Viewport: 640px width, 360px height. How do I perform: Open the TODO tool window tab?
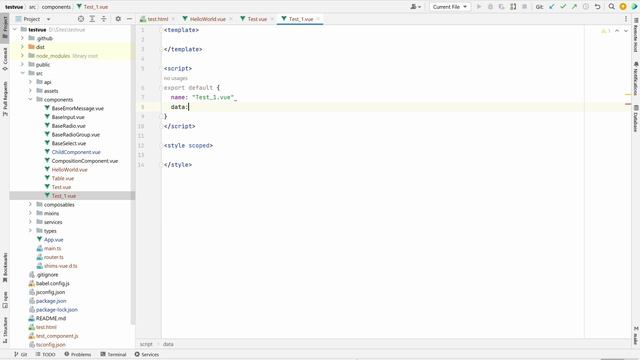click(45, 354)
